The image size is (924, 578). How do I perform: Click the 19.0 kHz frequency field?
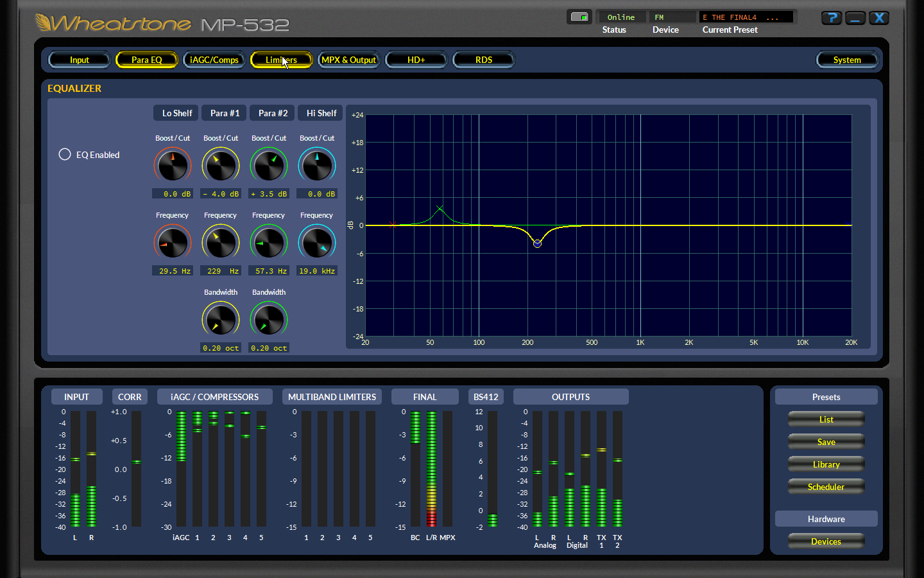317,271
